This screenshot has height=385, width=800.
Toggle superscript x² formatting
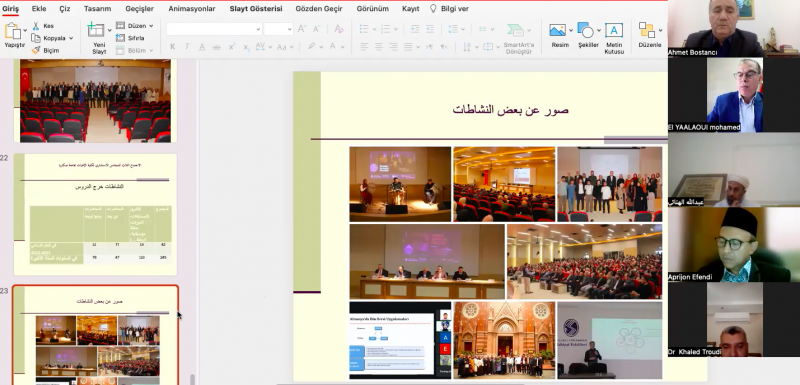pyautogui.click(x=232, y=46)
